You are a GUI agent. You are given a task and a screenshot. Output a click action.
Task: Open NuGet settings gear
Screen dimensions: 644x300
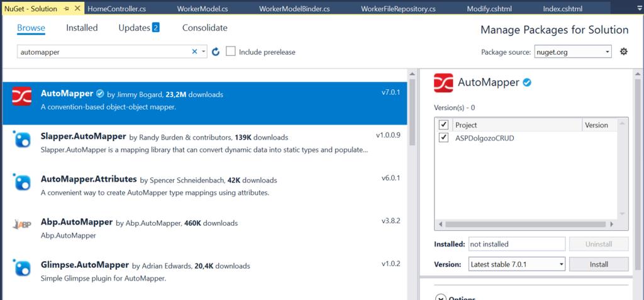[623, 52]
